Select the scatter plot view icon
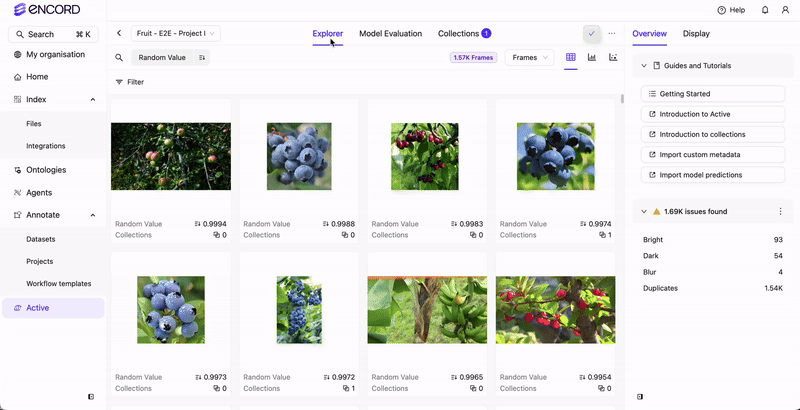Image resolution: width=800 pixels, height=410 pixels. 613,57
